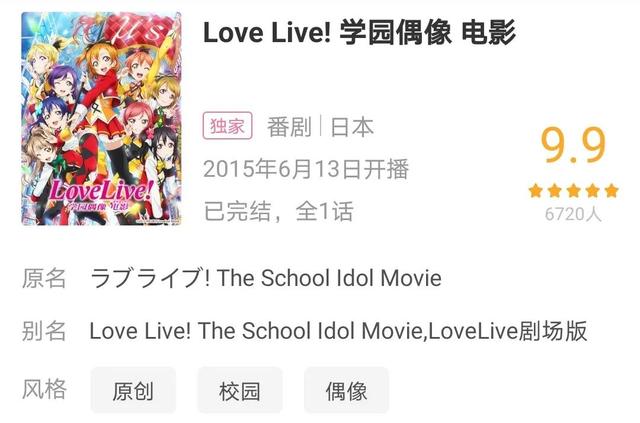This screenshot has width=640, height=423.
Task: Select the first rating star
Action: pos(535,191)
